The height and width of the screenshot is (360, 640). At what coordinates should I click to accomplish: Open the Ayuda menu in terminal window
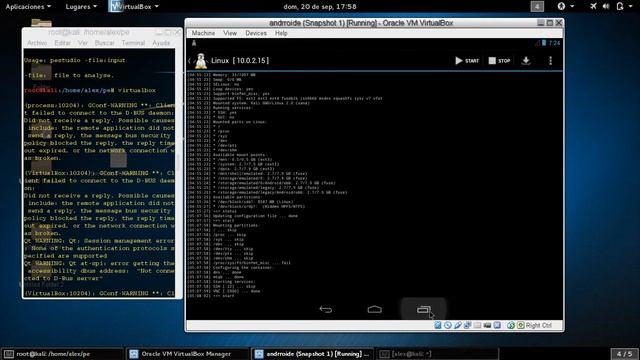(x=161, y=43)
